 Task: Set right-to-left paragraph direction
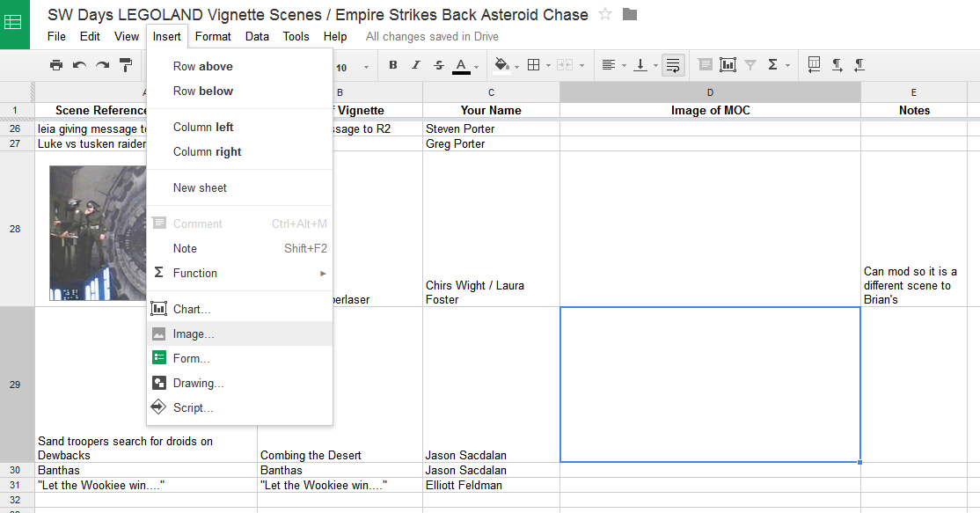[860, 65]
